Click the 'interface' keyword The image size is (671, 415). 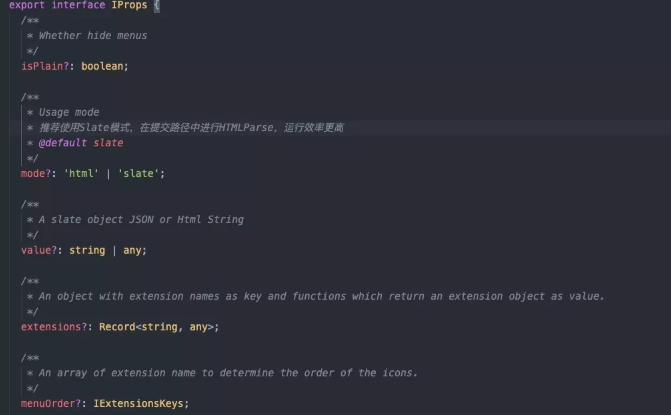click(78, 5)
